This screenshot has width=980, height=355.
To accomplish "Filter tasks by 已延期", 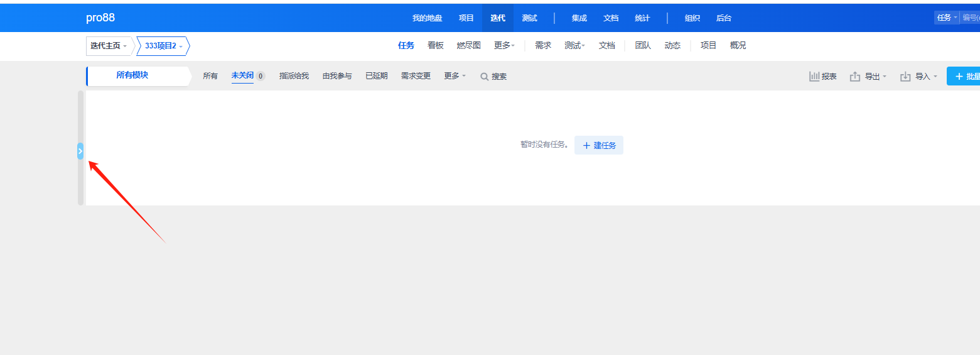I will tap(377, 76).
